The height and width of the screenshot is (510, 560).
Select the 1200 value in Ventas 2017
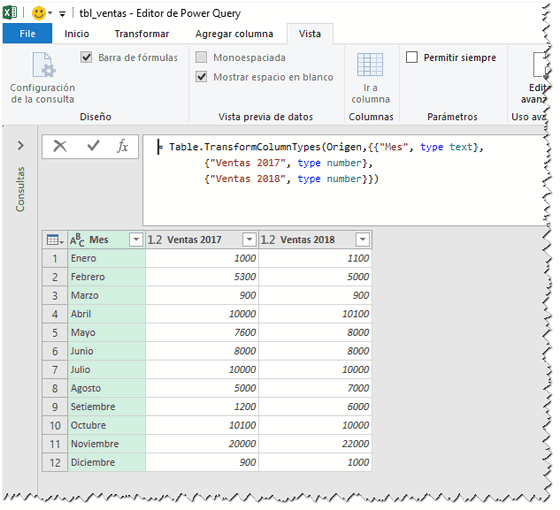pyautogui.click(x=202, y=407)
